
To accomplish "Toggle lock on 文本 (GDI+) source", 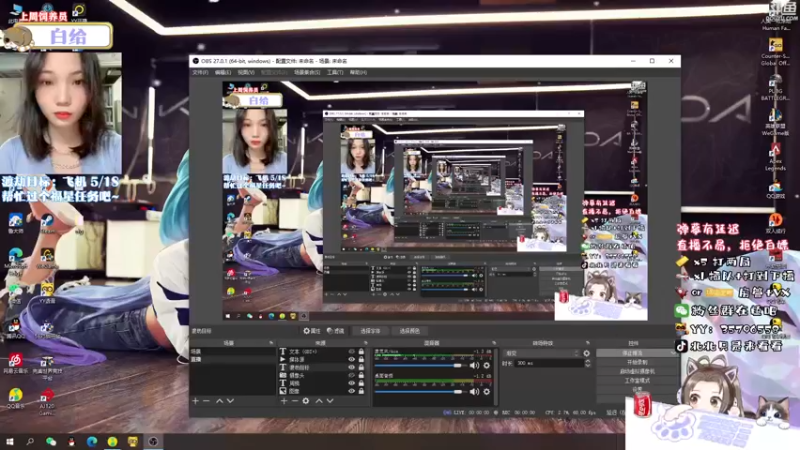I will pos(361,352).
